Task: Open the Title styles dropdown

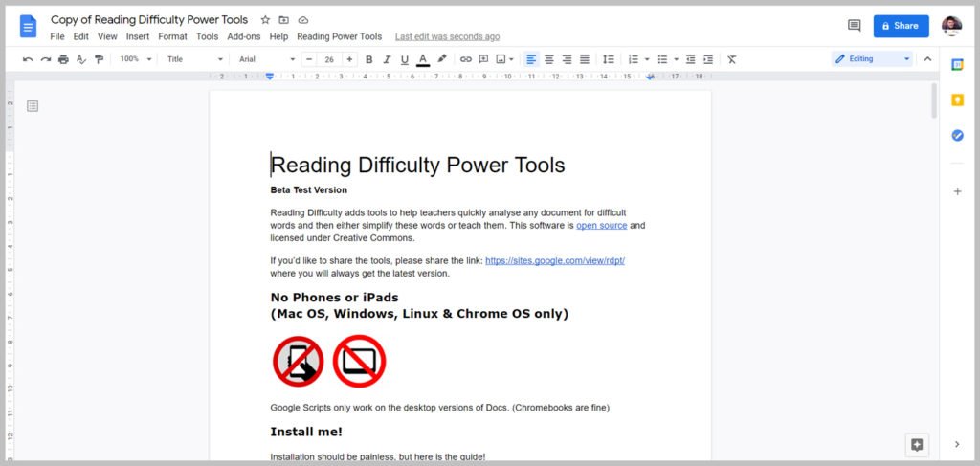Action: 194,59
